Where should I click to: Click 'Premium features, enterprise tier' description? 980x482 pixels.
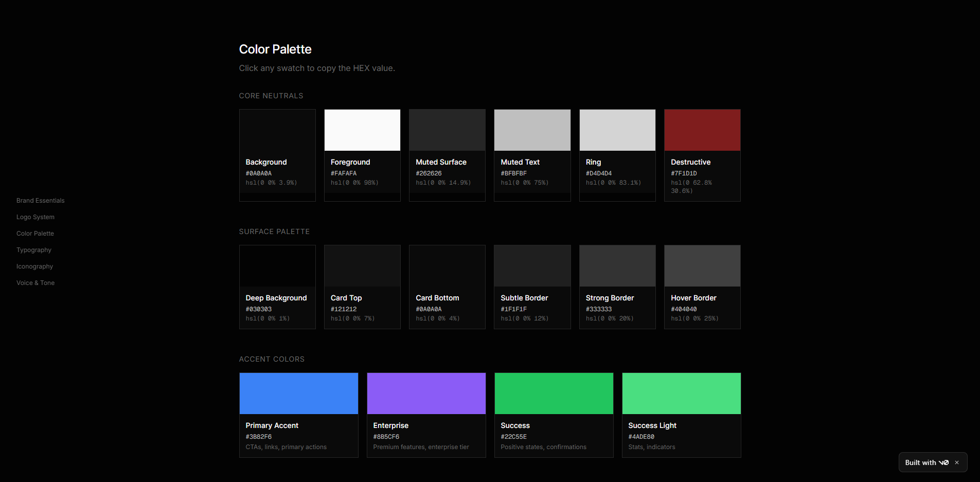[x=421, y=447]
